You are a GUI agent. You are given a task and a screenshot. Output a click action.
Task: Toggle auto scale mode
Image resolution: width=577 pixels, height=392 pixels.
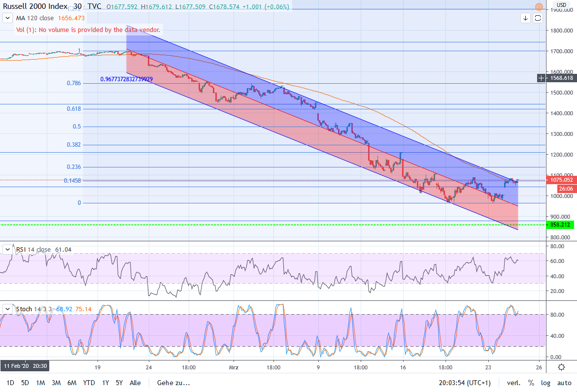564,383
